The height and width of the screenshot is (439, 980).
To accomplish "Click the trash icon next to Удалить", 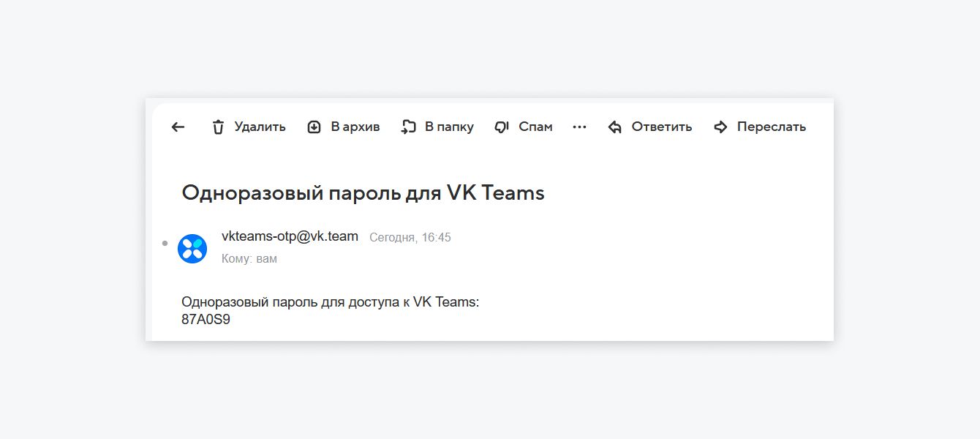I will click(x=218, y=127).
